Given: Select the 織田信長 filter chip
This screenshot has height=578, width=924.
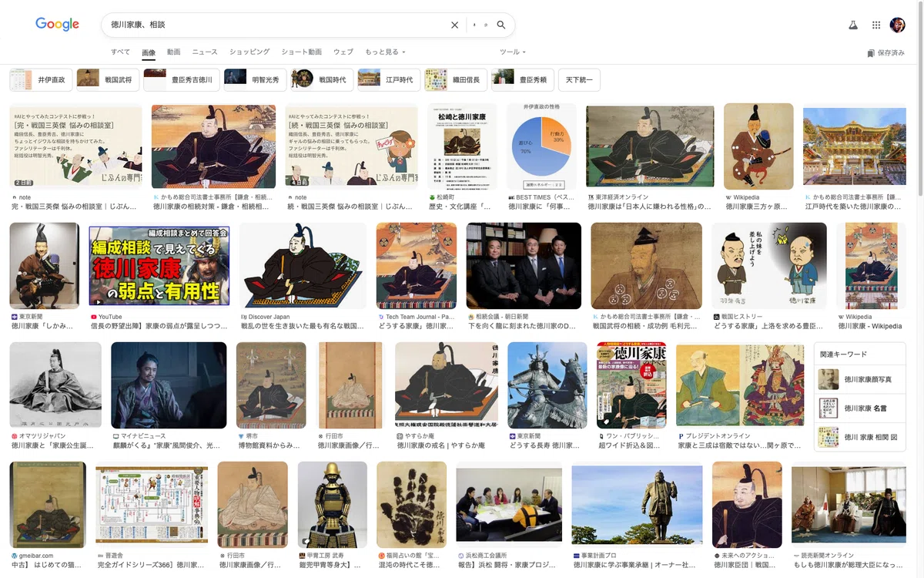Looking at the screenshot, I should click(x=456, y=80).
